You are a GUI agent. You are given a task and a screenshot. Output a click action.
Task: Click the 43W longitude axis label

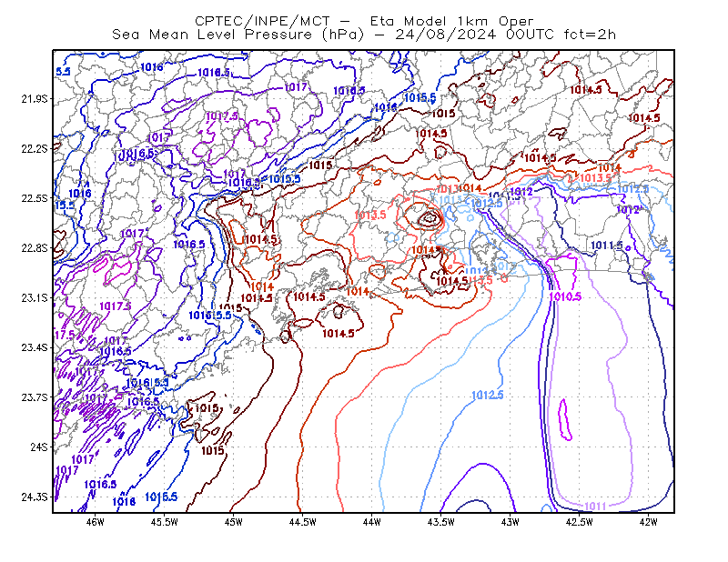[511, 522]
